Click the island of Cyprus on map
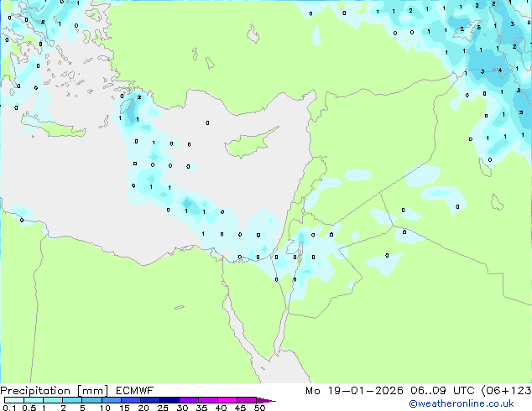Image resolution: width=532 pixels, height=411 pixels. pos(249,143)
